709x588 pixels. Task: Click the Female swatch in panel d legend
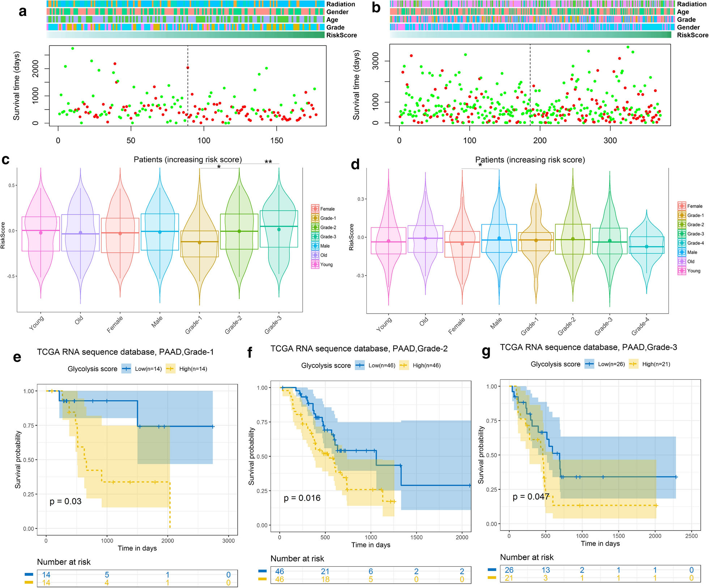(x=682, y=206)
